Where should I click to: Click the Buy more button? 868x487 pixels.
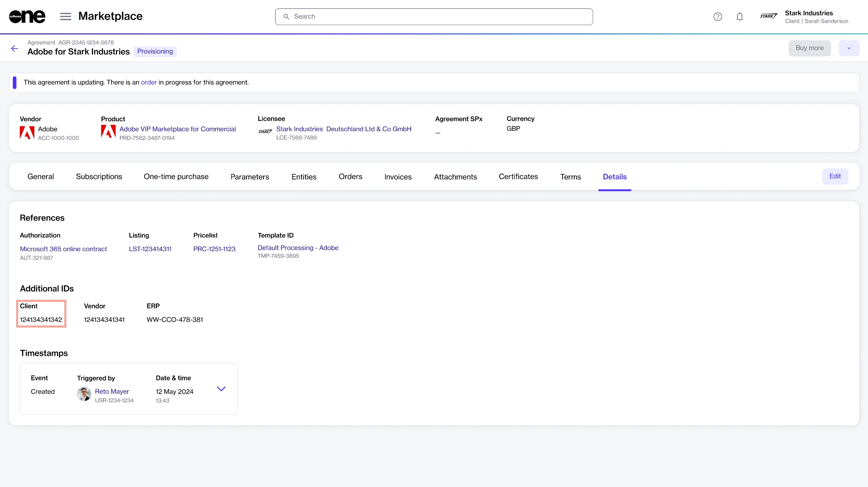[809, 48]
